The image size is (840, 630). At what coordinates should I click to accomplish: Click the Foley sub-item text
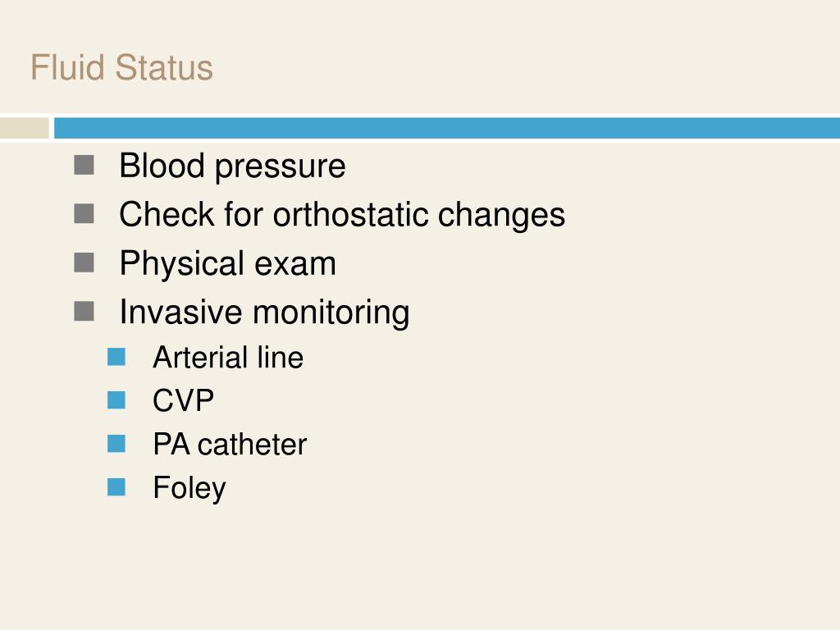pyautogui.click(x=189, y=489)
